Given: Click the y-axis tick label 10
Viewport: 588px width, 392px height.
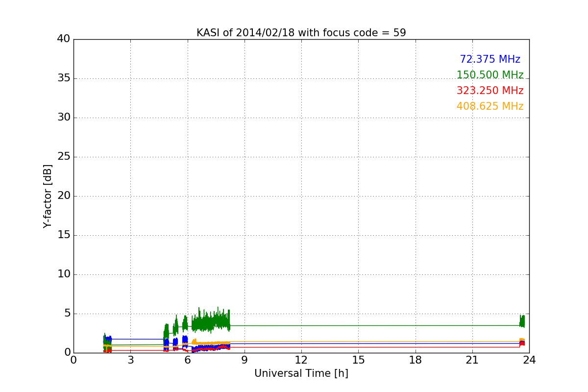Looking at the screenshot, I should tap(63, 274).
